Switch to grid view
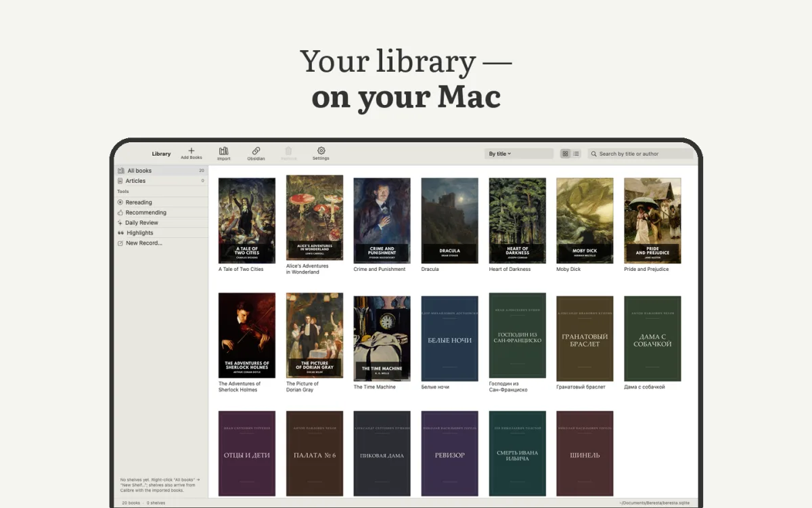The height and width of the screenshot is (508, 812). pos(566,154)
